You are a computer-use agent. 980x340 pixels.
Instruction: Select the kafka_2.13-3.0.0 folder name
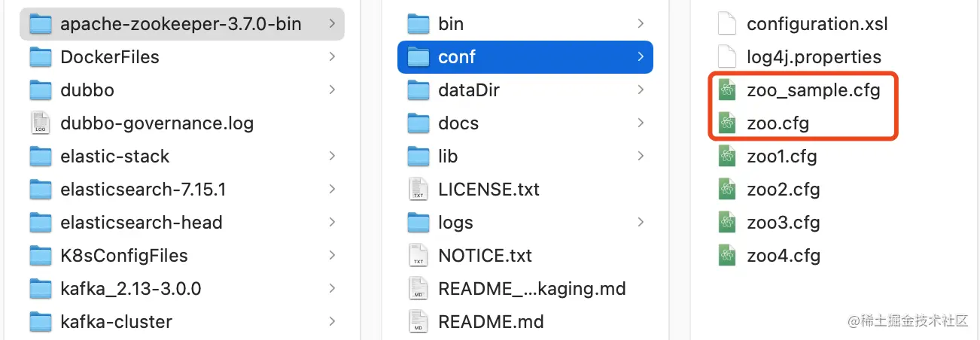(x=131, y=289)
